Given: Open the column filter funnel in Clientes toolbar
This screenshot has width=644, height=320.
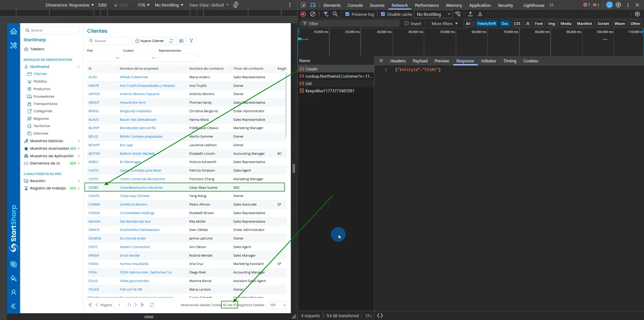Looking at the screenshot, I should [191, 41].
